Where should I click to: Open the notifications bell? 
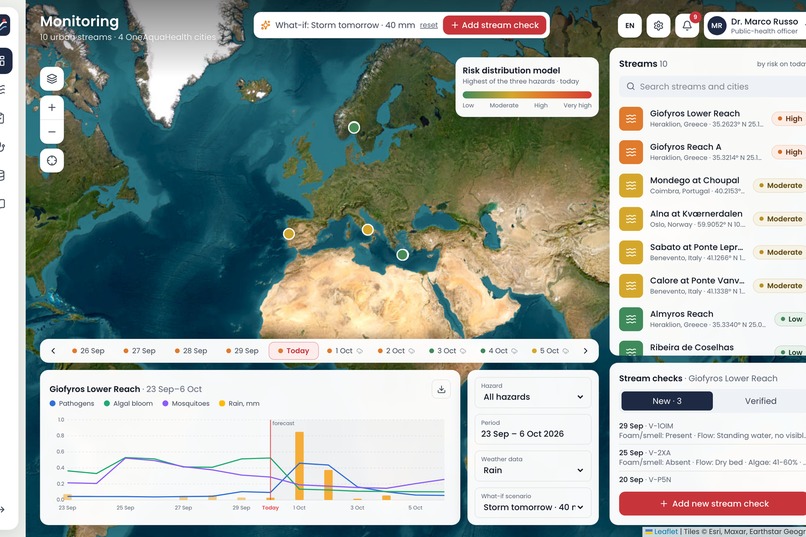click(x=687, y=25)
